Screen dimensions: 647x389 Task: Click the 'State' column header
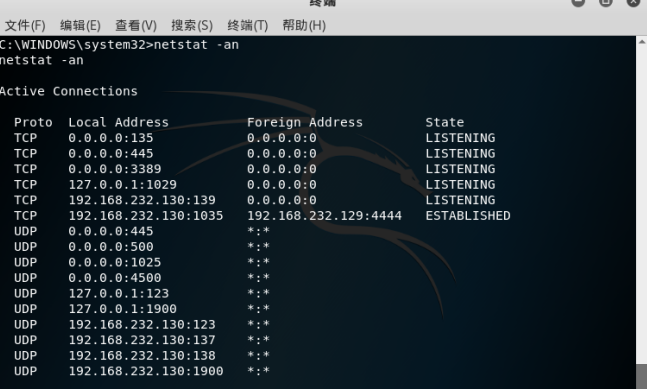pos(445,123)
